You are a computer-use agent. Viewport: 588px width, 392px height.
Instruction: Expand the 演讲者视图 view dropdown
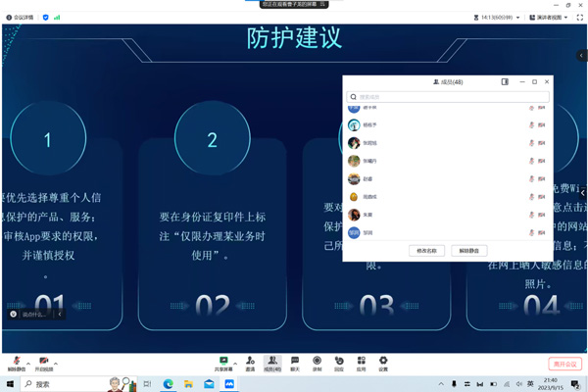(x=549, y=18)
